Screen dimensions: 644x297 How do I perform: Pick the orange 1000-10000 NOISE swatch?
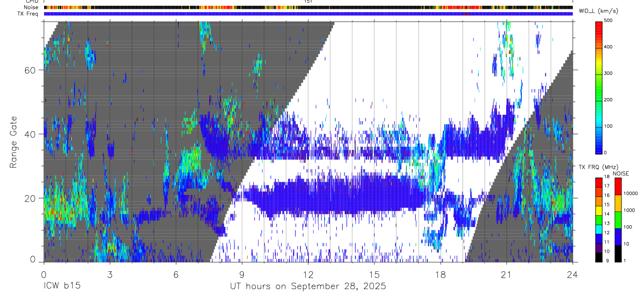pyautogui.click(x=618, y=203)
